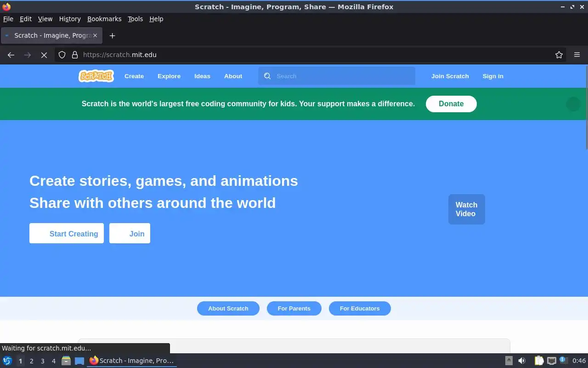
Task: Open a new tab with the plus button
Action: click(112, 35)
